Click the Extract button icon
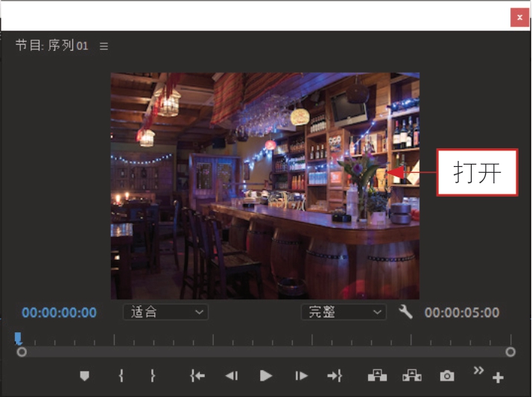The image size is (532, 397). [412, 375]
